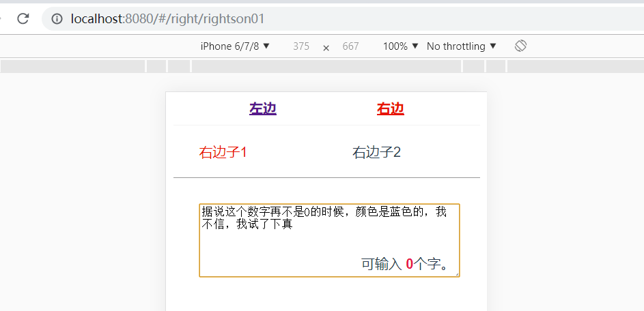Open the red 右边 link
The image size is (644, 311).
[x=391, y=108]
